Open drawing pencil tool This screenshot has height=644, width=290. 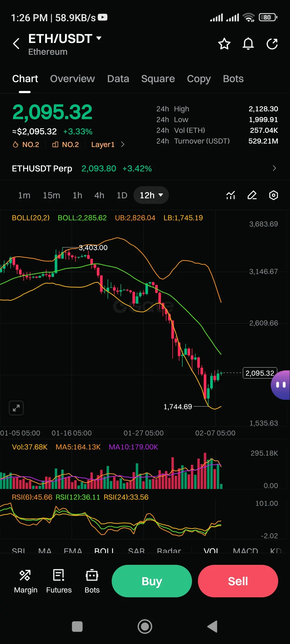pos(252,195)
